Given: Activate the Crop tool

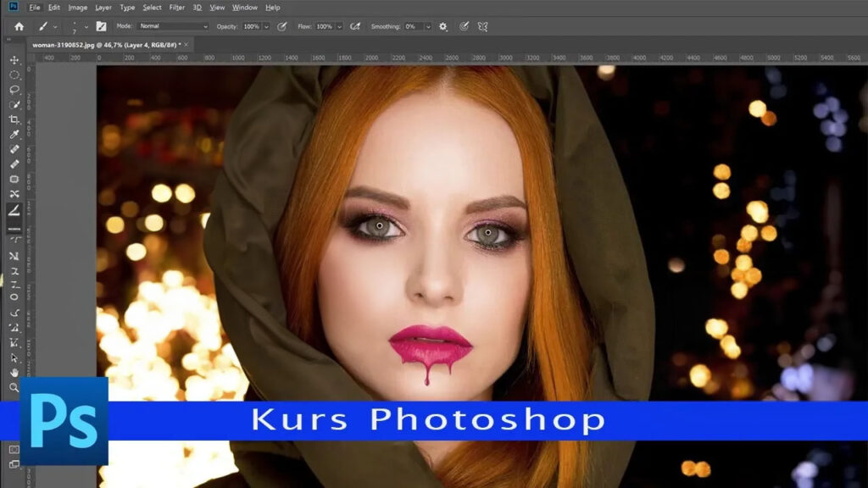Looking at the screenshot, I should (x=14, y=119).
